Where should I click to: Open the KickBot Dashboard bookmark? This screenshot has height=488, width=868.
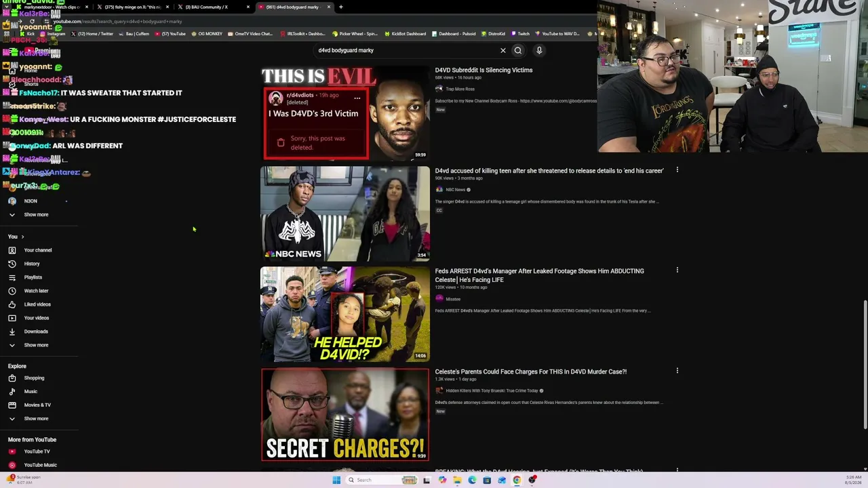[x=405, y=34]
